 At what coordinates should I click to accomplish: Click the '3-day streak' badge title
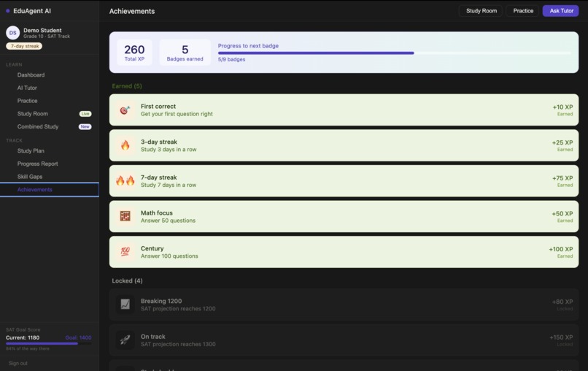159,142
